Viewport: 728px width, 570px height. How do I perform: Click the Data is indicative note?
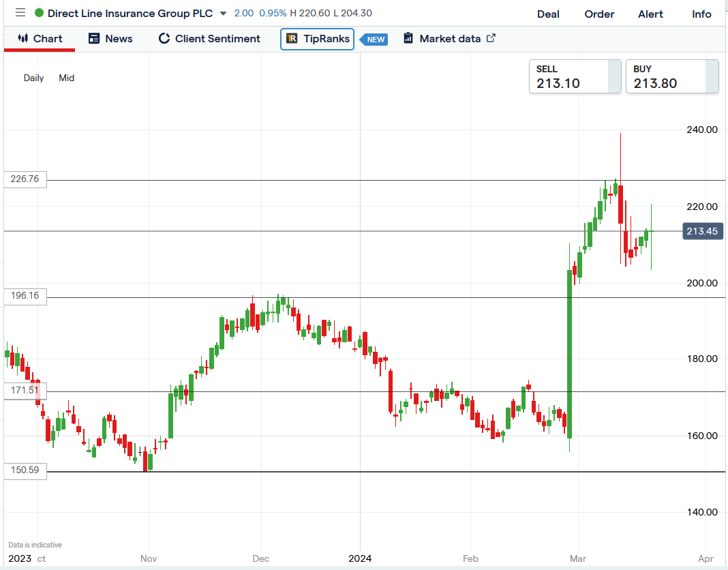coord(35,545)
